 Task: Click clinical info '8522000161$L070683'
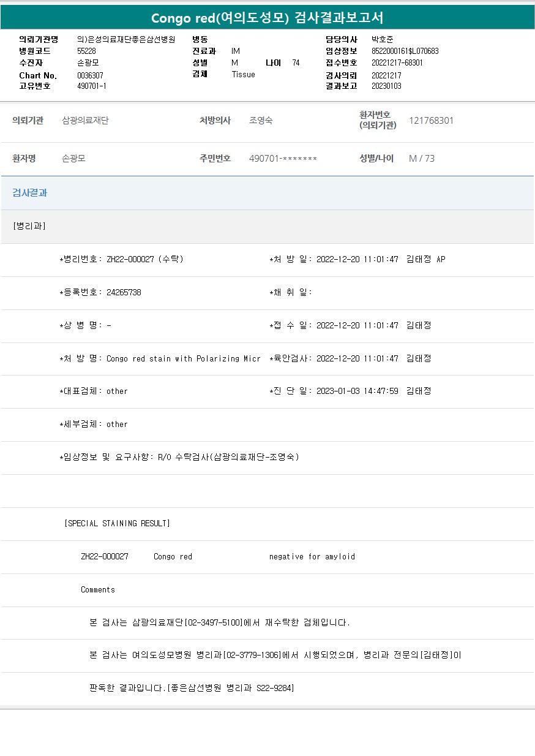(x=405, y=51)
